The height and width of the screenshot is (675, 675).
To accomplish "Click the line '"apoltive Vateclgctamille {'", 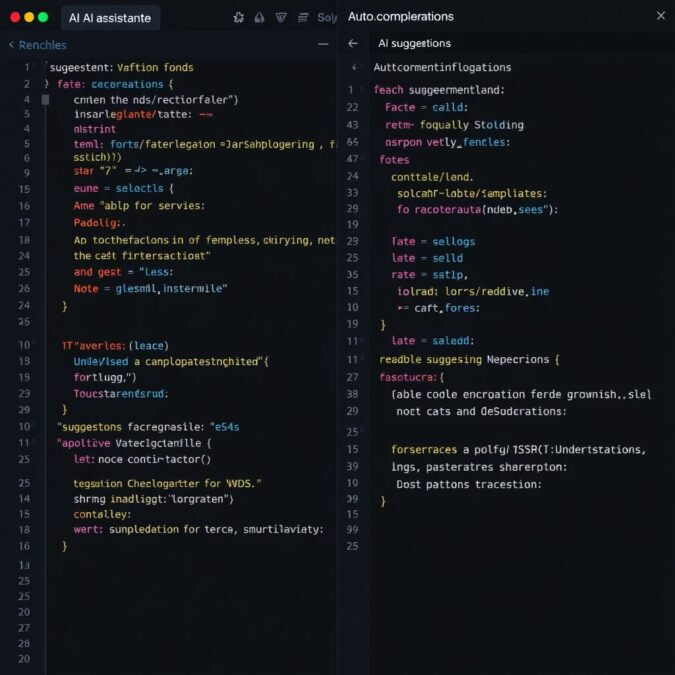I will (x=134, y=443).
